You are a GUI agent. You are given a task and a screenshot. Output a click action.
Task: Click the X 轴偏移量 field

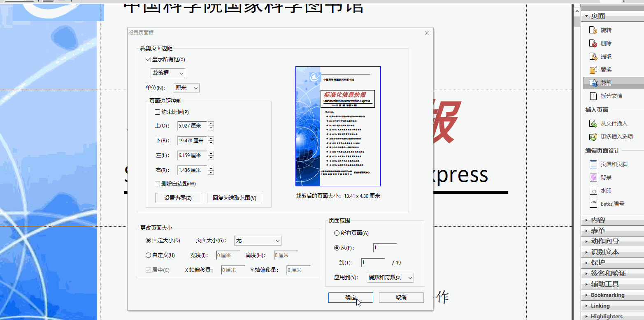(233, 270)
